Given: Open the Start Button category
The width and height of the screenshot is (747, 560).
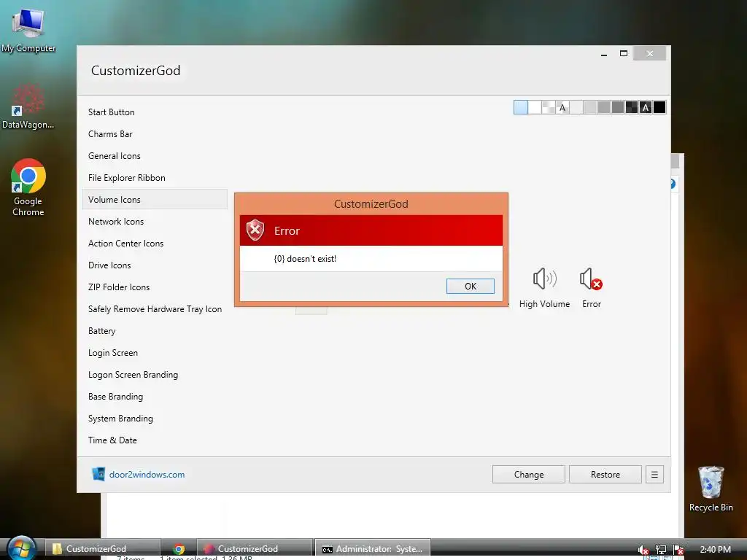Looking at the screenshot, I should pos(111,112).
